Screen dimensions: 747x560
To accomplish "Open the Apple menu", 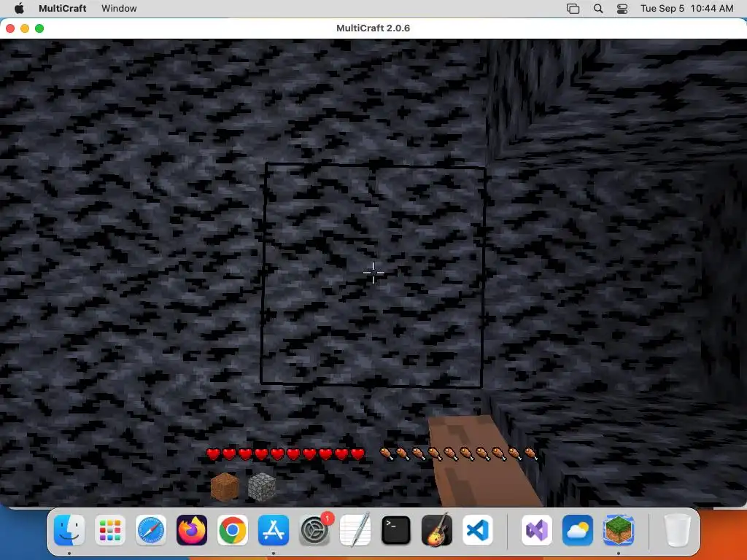I will point(19,8).
